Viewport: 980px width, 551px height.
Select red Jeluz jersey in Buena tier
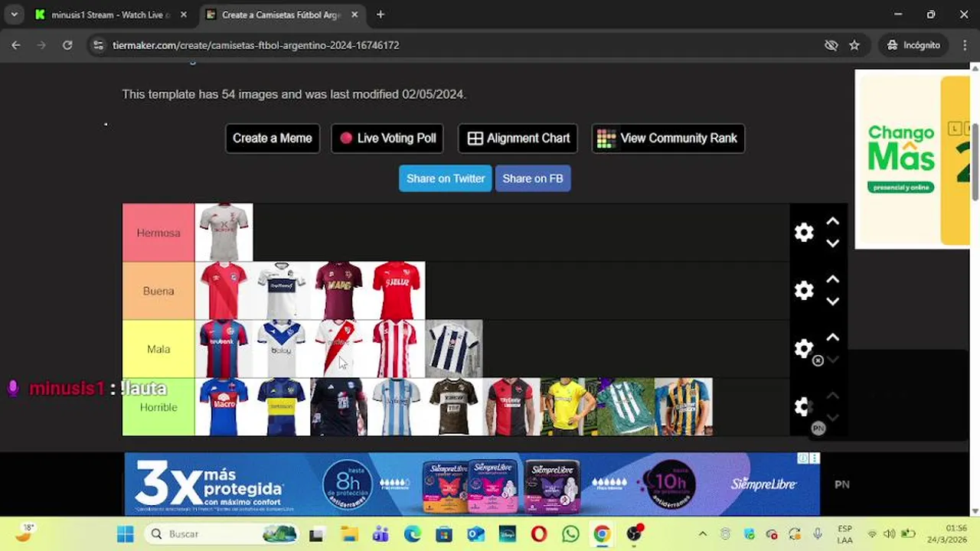pos(396,291)
